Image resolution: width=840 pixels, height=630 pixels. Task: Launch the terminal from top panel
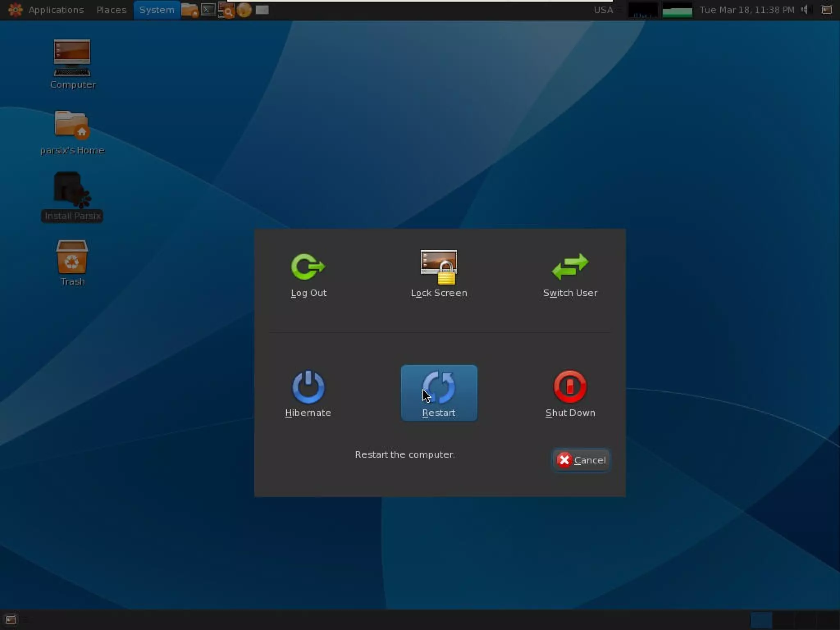pyautogui.click(x=208, y=10)
